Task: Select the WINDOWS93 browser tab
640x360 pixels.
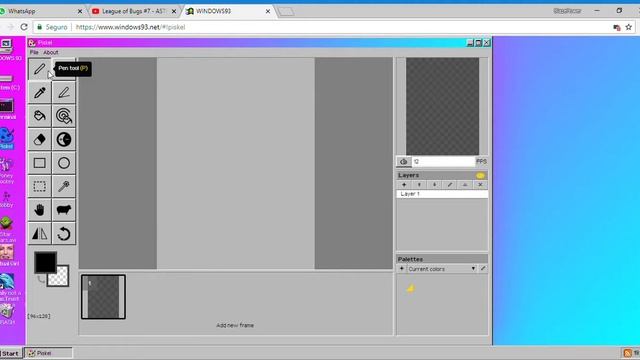Action: click(229, 11)
